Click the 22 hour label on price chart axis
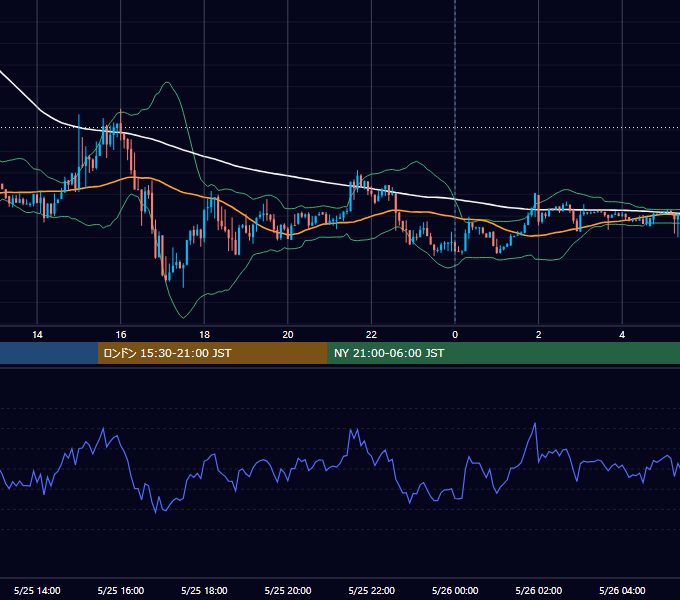The width and height of the screenshot is (680, 600). 371,335
